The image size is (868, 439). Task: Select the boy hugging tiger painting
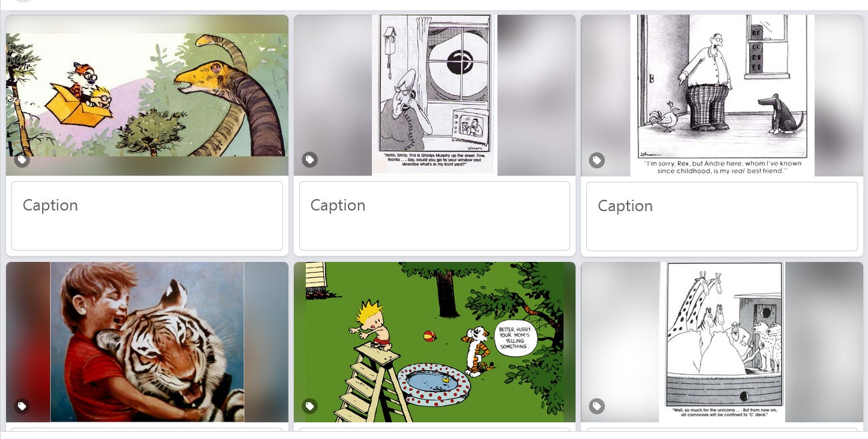click(147, 342)
